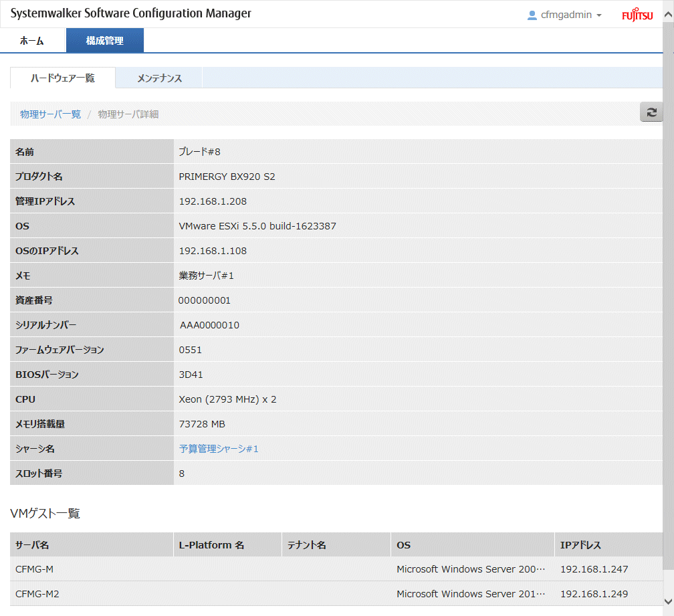Click CPU value Xeon (2793 MHz) x 2
Viewport: 674px width, 616px height.
coord(227,399)
